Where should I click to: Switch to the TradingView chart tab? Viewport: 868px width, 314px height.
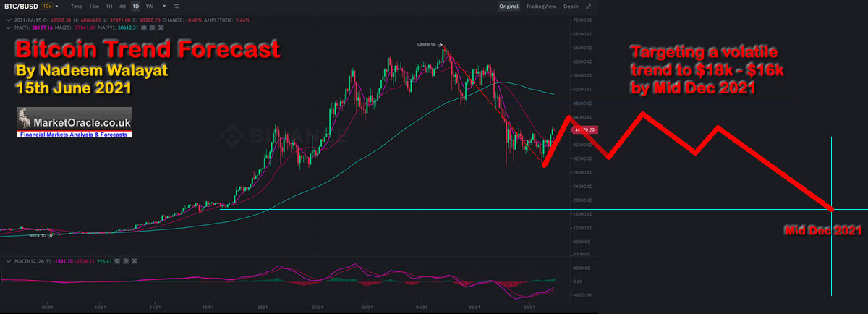(x=541, y=6)
